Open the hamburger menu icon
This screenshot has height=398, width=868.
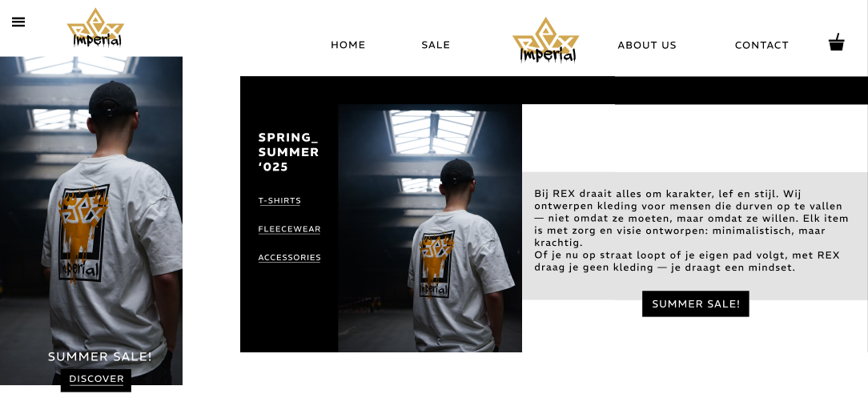(18, 22)
